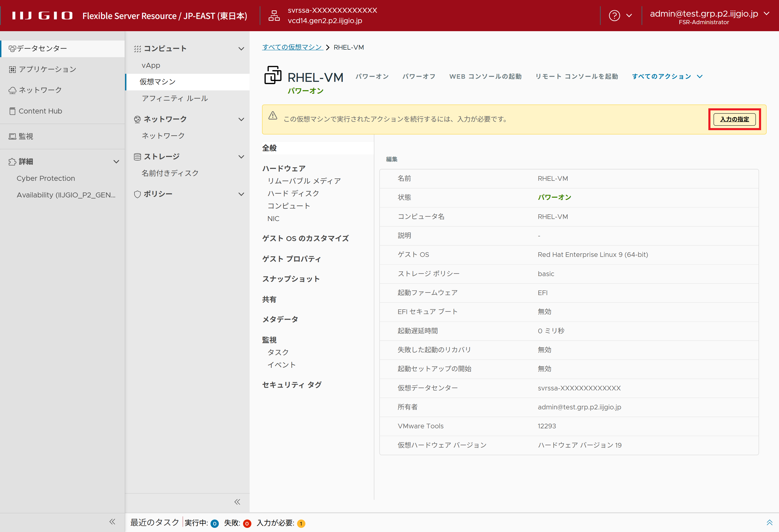Select the スナップショット tab
Image resolution: width=779 pixels, height=532 pixels.
point(291,279)
